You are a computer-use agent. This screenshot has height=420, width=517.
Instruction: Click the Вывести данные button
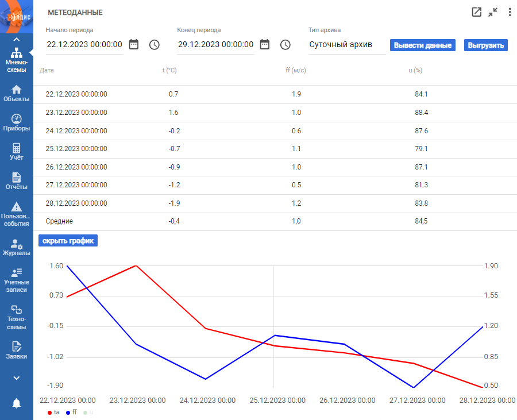pos(423,45)
